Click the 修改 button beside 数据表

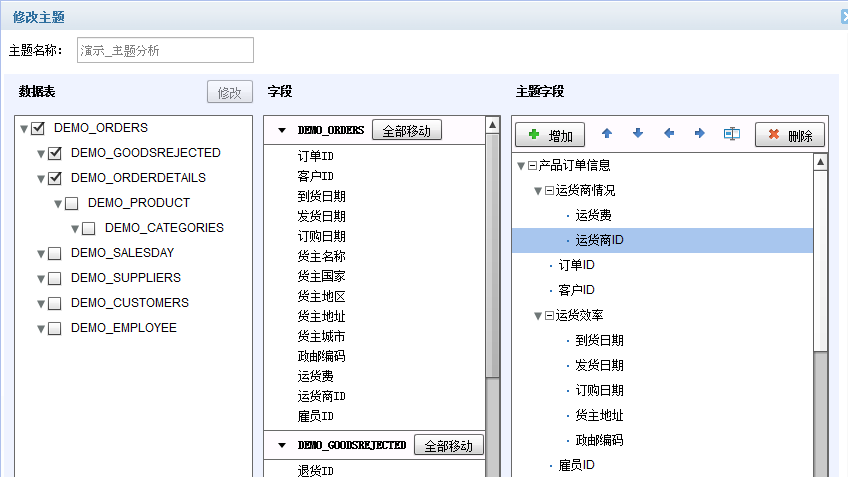[230, 92]
